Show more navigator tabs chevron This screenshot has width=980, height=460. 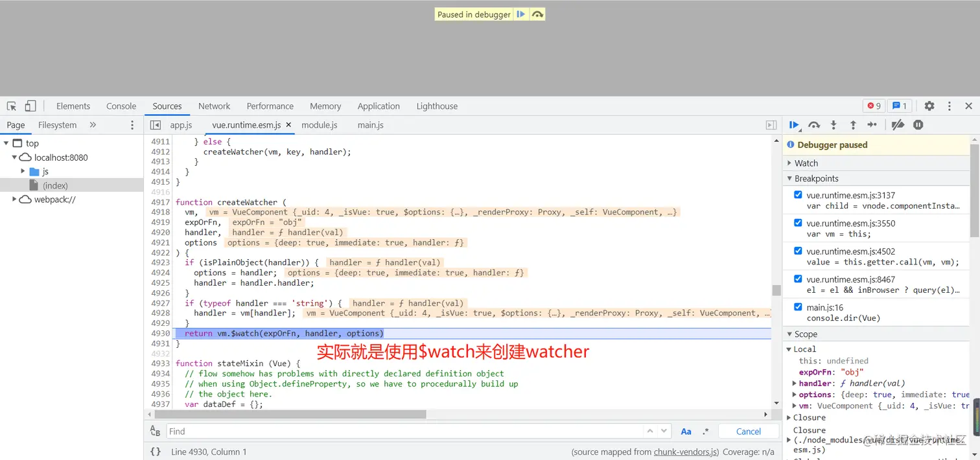pos(93,125)
